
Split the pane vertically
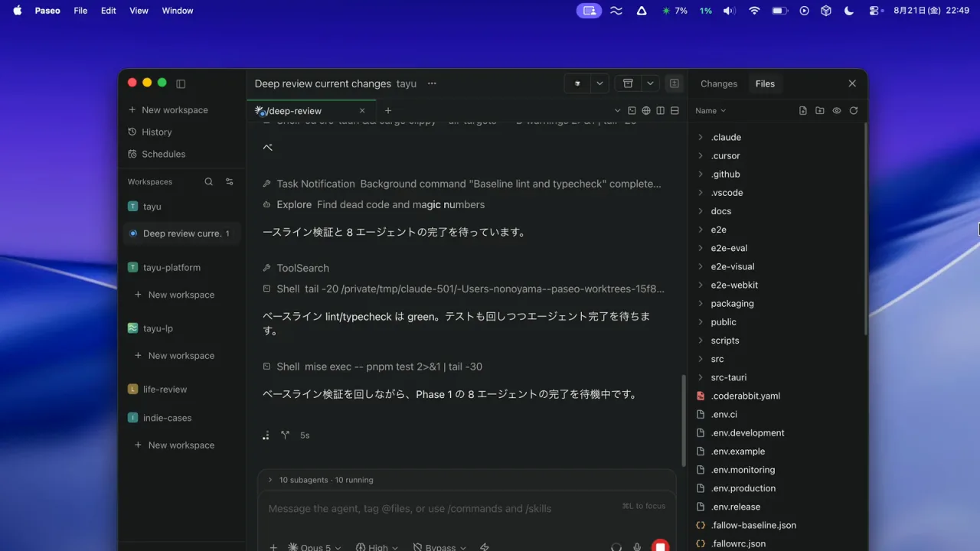coord(660,111)
